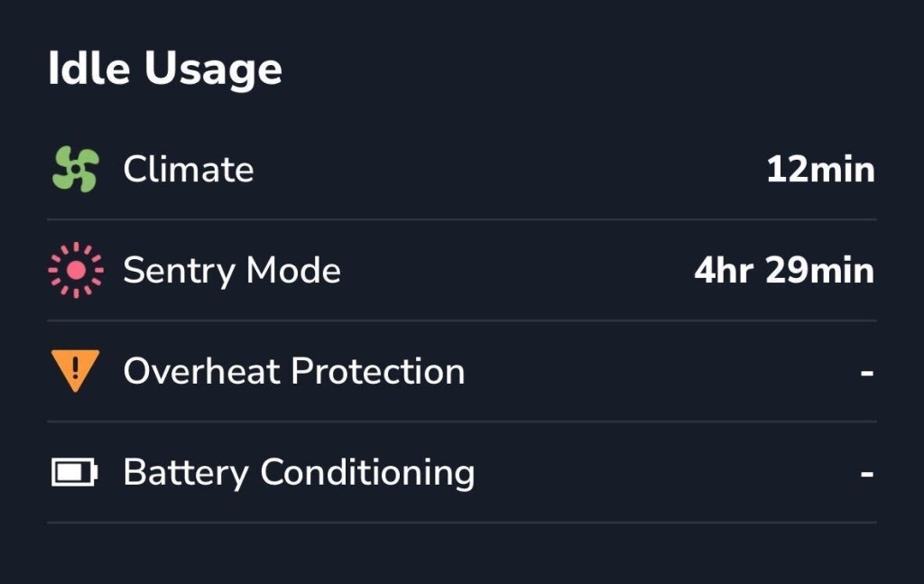Tap the dash value for Overheat Protection
Screen dimensions: 924x584
(867, 371)
